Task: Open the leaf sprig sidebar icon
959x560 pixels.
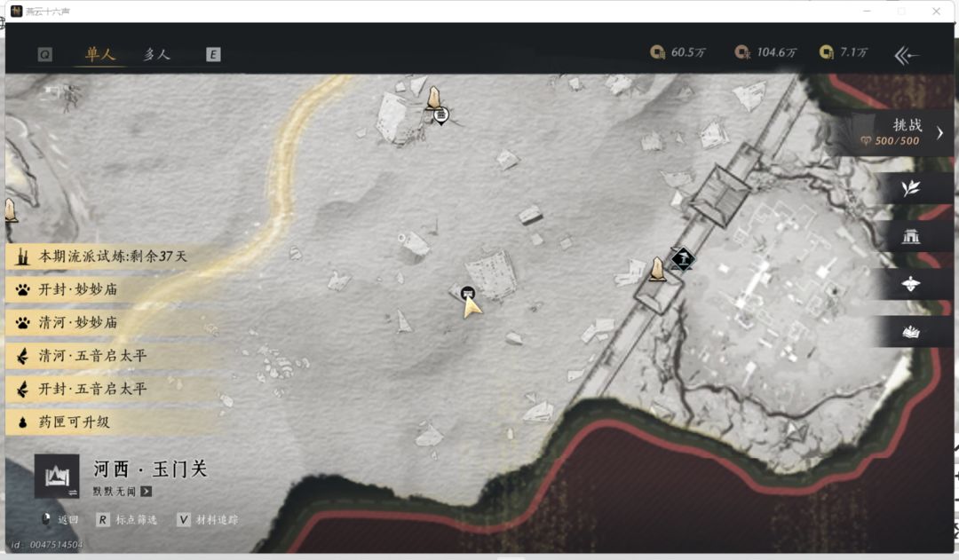Action: (x=911, y=187)
